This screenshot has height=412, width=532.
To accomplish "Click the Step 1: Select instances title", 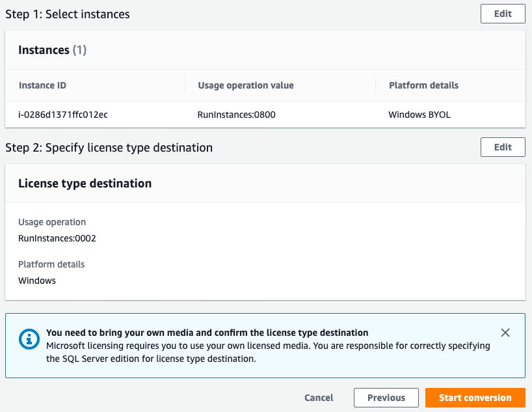I will click(68, 14).
